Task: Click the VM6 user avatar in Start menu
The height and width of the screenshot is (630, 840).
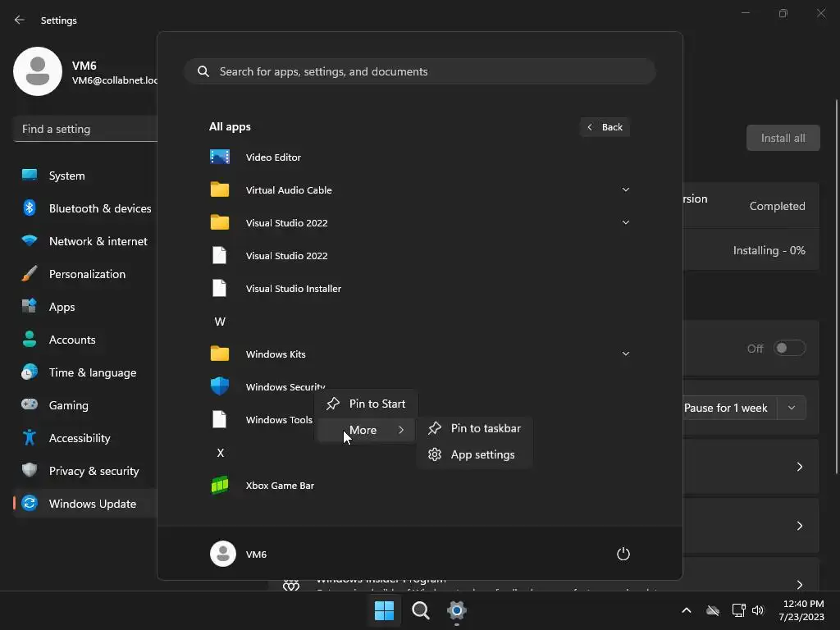Action: coord(223,554)
